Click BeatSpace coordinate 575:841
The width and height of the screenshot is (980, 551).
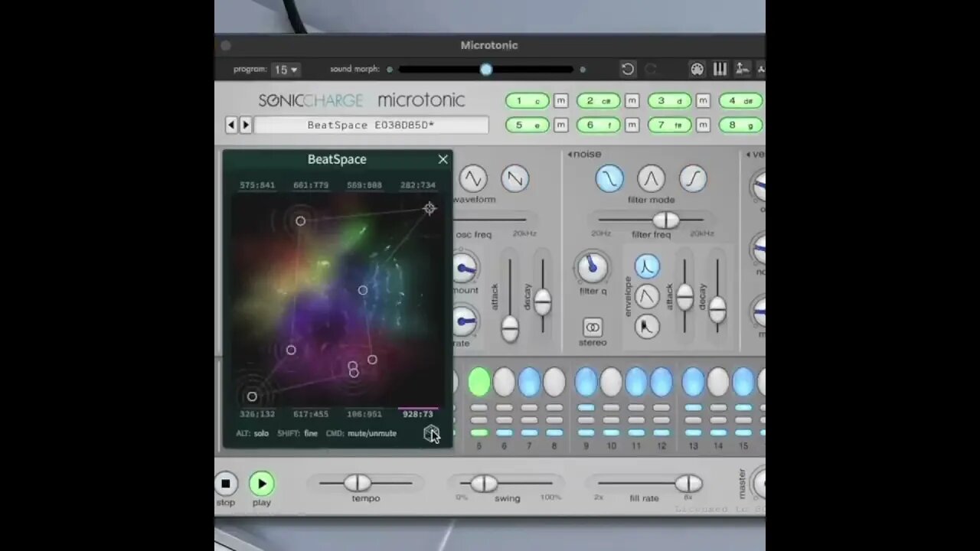pos(257,185)
